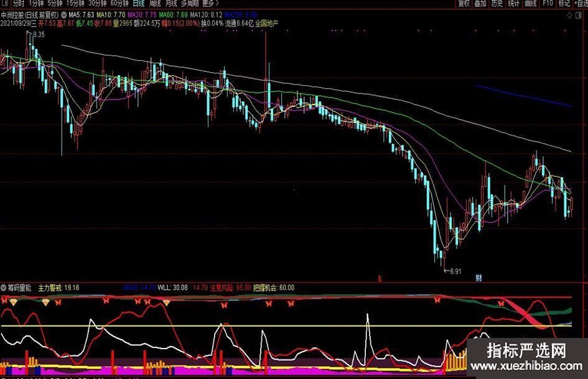Switch to the 分时 intraday view
The height and width of the screenshot is (379, 588).
18,4
